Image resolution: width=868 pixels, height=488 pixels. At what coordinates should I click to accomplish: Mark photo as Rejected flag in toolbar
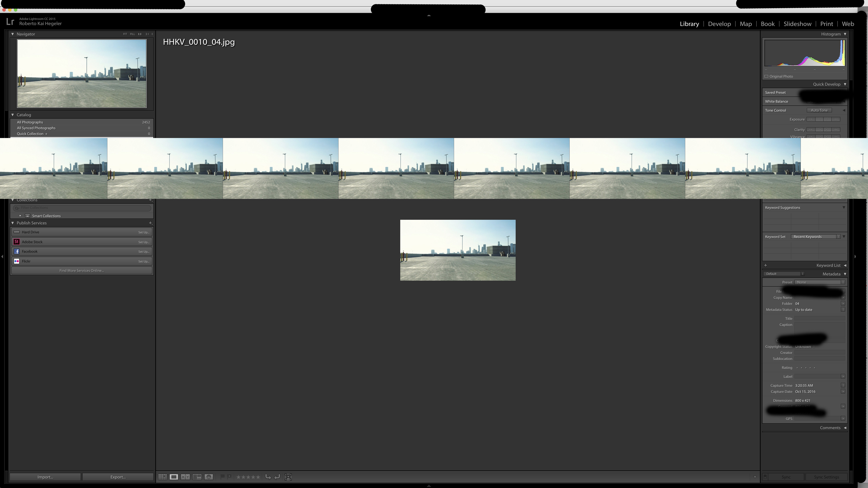coord(229,477)
